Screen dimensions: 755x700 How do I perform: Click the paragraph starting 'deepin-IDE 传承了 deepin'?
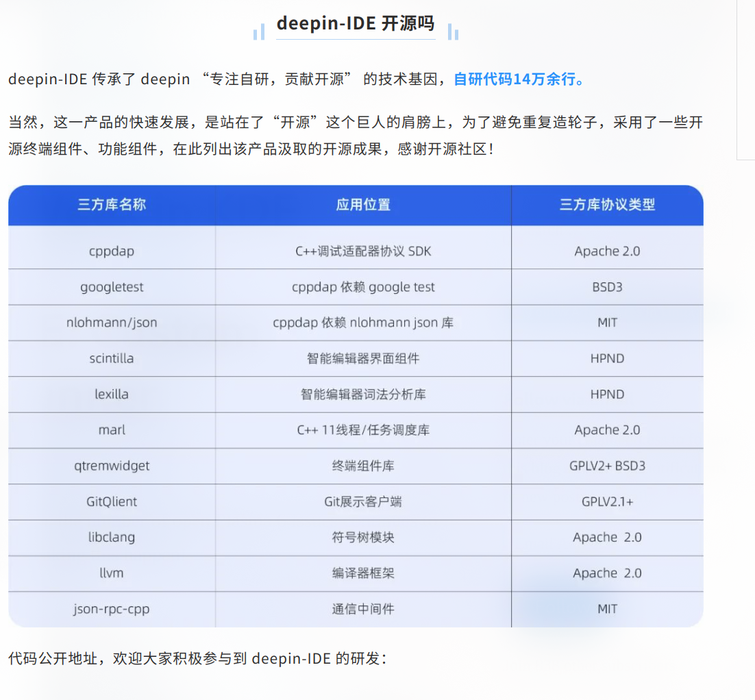point(297,79)
